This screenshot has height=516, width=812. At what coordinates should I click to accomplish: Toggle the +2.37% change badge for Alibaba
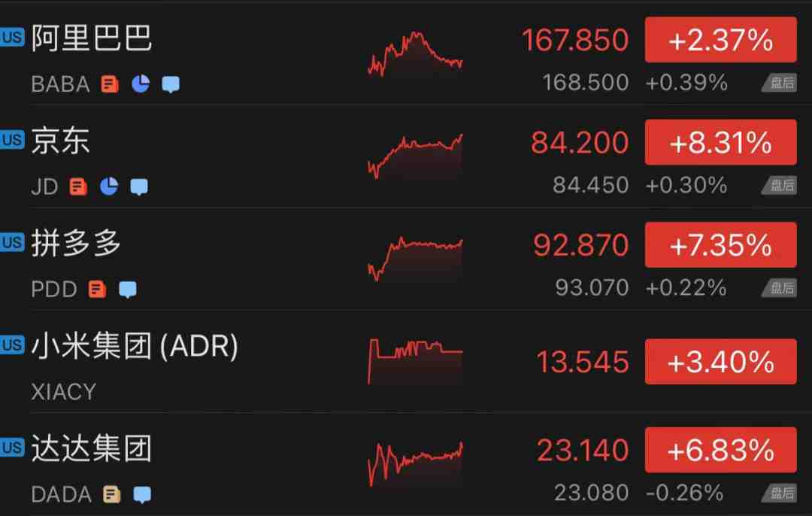pos(720,40)
